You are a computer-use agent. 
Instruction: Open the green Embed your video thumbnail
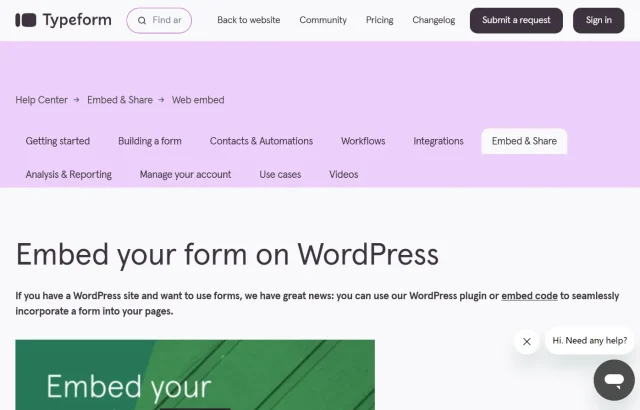coord(195,375)
